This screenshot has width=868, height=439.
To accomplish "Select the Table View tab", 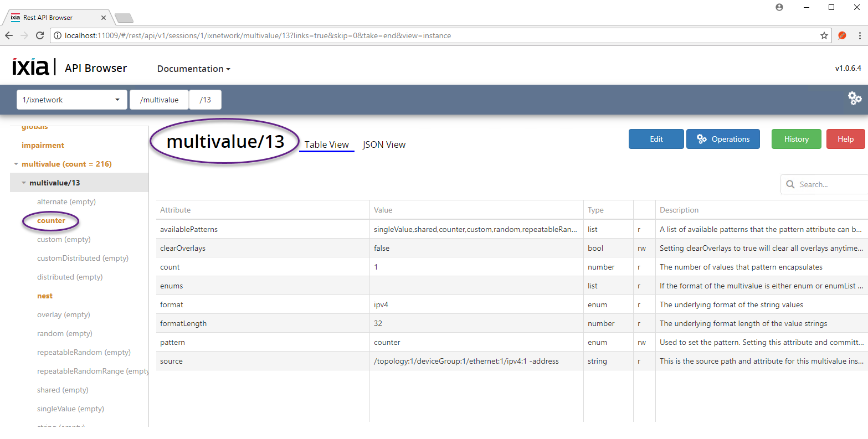I will pyautogui.click(x=326, y=144).
